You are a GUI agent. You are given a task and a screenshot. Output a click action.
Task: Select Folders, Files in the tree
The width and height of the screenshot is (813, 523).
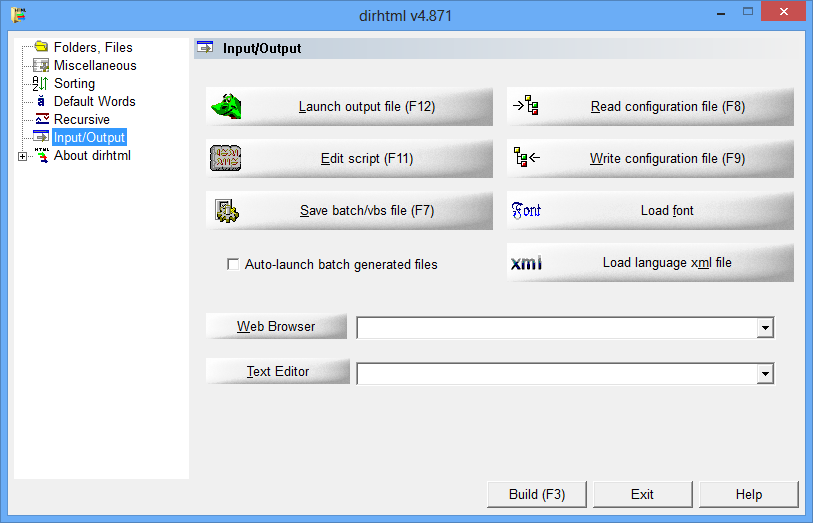pyautogui.click(x=93, y=47)
